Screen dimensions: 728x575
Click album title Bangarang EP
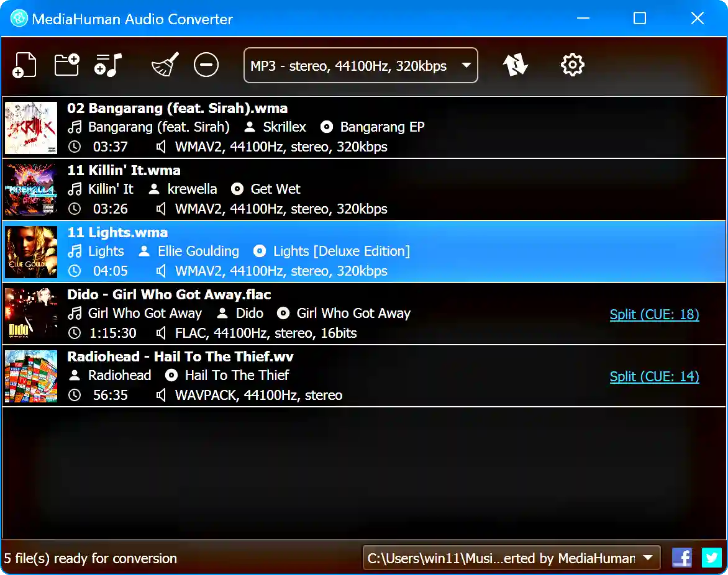point(382,127)
